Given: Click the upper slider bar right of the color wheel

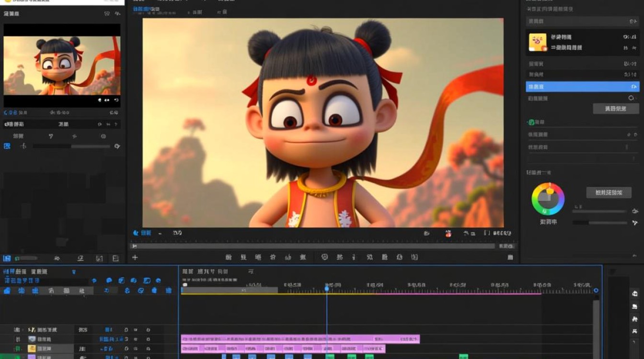Looking at the screenshot, I should [x=599, y=211].
